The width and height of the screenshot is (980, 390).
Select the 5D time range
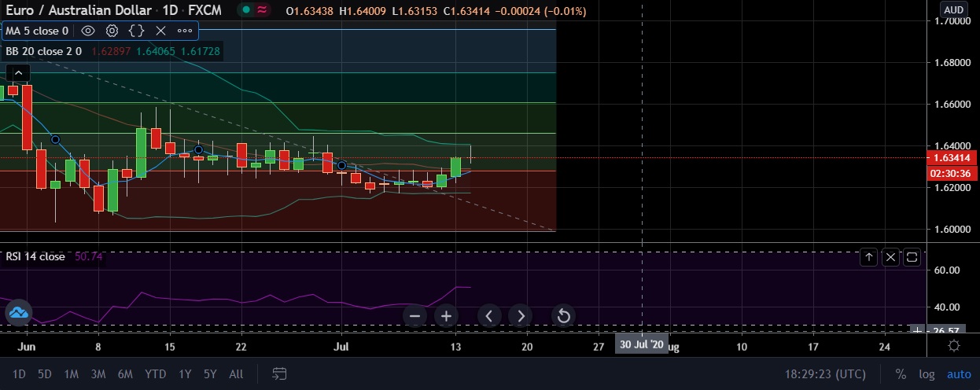pyautogui.click(x=45, y=374)
